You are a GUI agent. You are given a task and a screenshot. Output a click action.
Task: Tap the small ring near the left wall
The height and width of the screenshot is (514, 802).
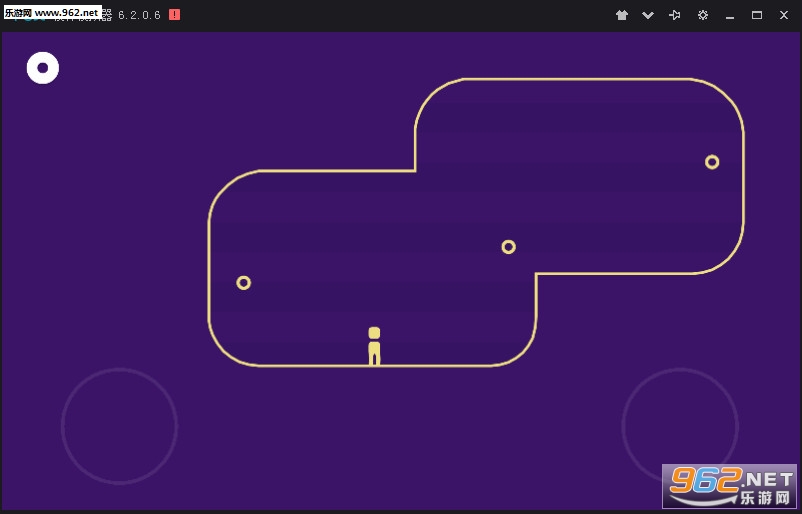243,283
